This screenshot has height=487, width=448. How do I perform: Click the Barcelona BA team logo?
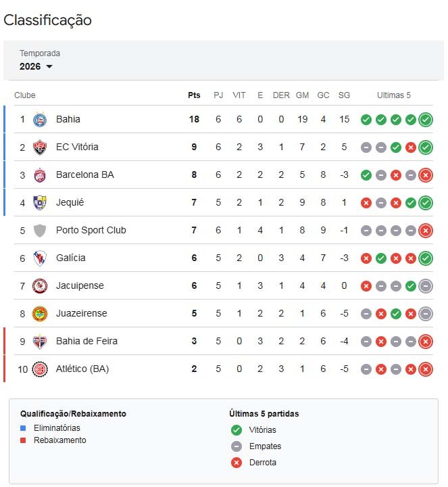click(40, 175)
